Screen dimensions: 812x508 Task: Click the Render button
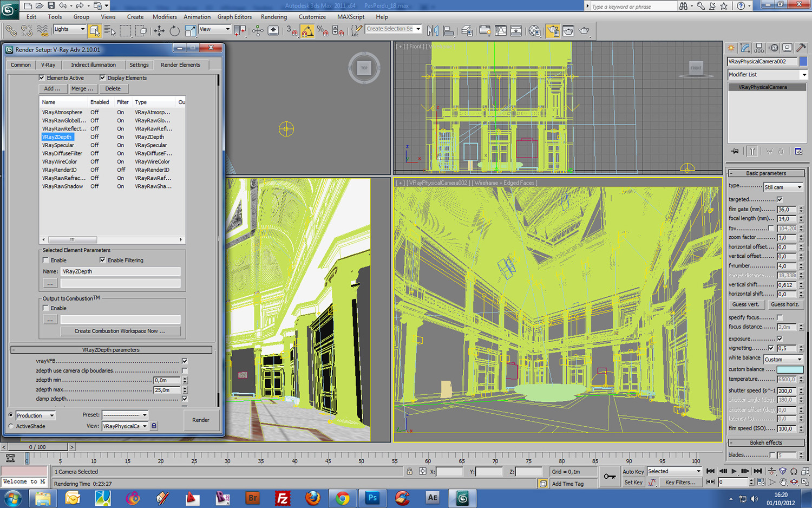[x=200, y=420]
